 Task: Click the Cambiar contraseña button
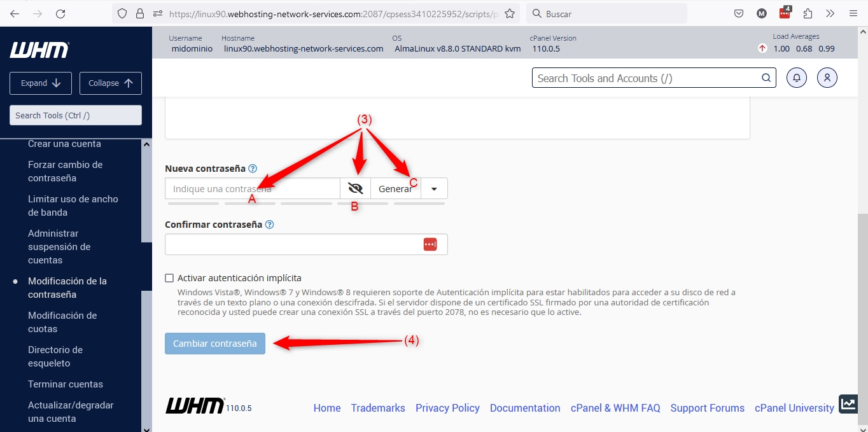(214, 344)
